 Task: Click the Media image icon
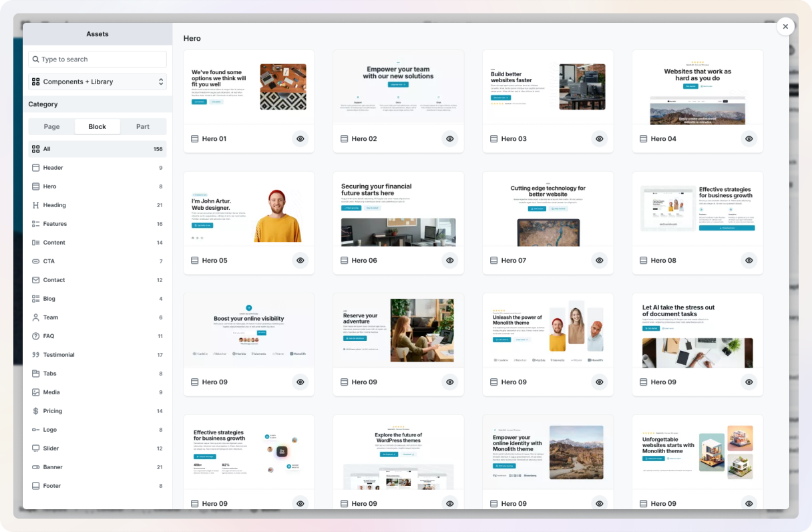pyautogui.click(x=36, y=392)
